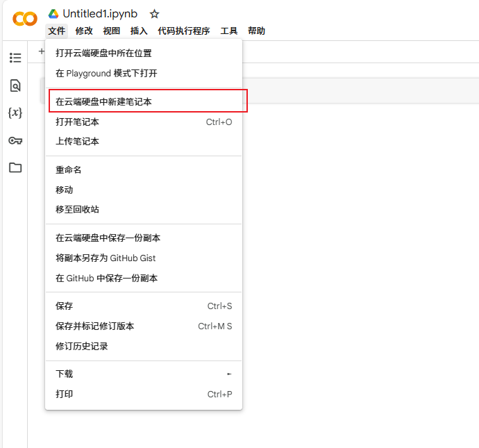
Task: Select 移至回收站 menu entry
Action: tap(144, 209)
